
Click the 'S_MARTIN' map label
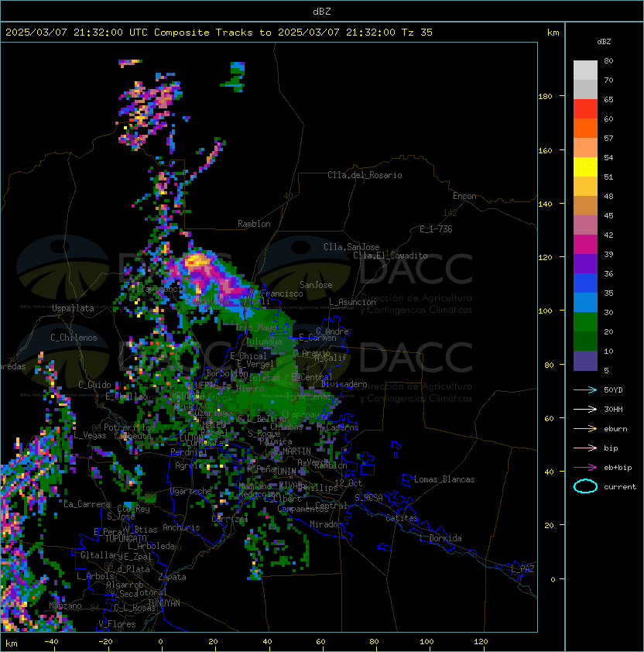293,451
